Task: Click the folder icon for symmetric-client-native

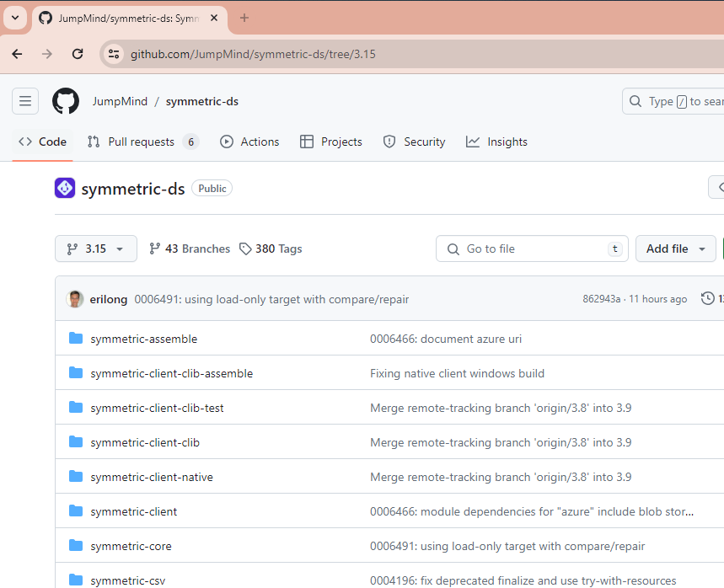Action: click(x=76, y=477)
